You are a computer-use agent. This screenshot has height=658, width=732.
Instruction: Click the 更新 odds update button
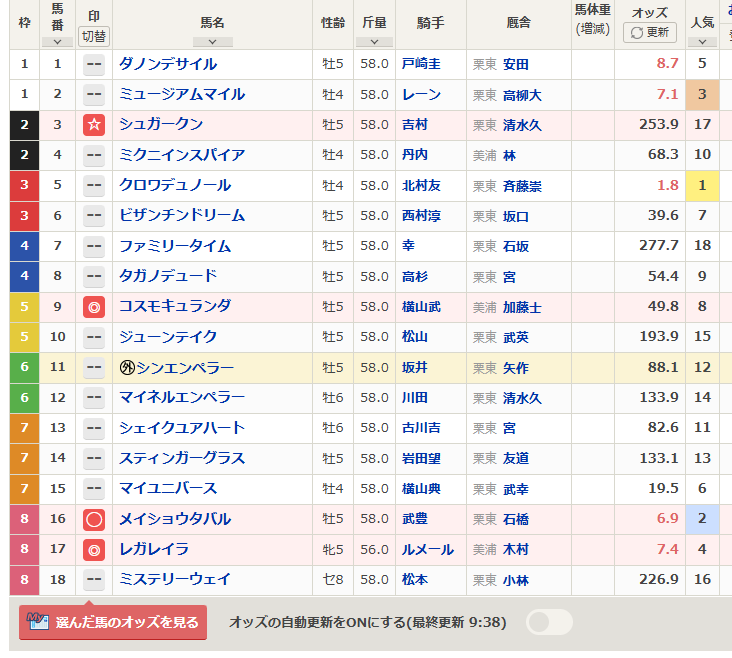(650, 33)
